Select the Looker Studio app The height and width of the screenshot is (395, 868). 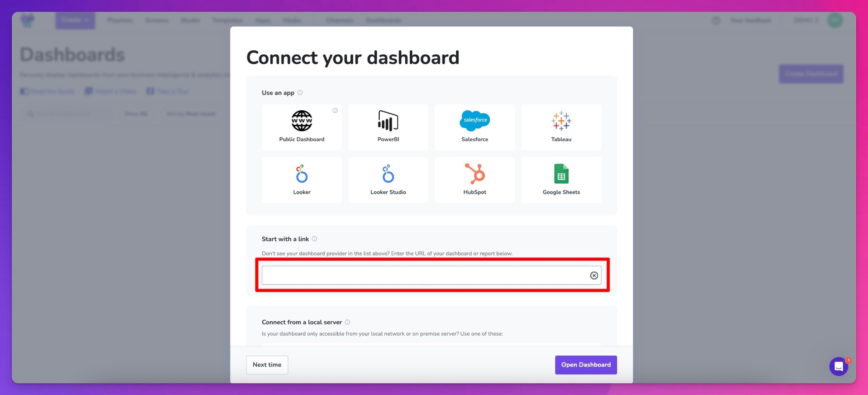388,180
